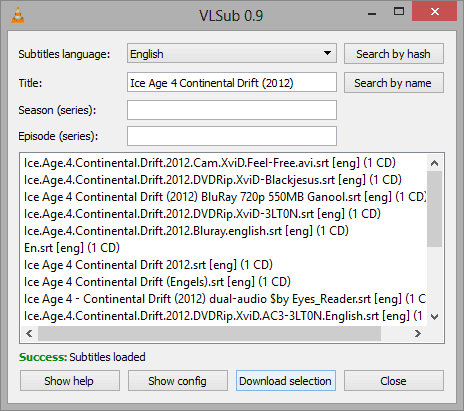The height and width of the screenshot is (411, 464).
Task: Focus the Episode (series) input field
Action: tap(232, 136)
